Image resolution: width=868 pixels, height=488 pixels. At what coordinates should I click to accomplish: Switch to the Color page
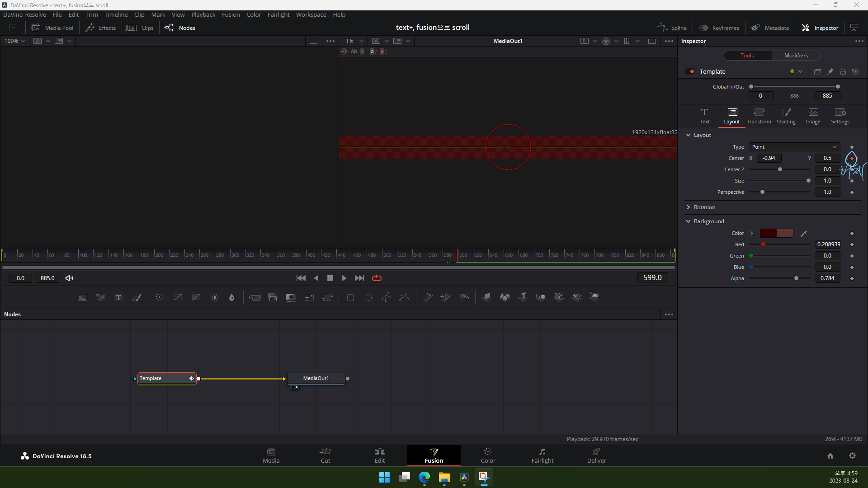488,455
